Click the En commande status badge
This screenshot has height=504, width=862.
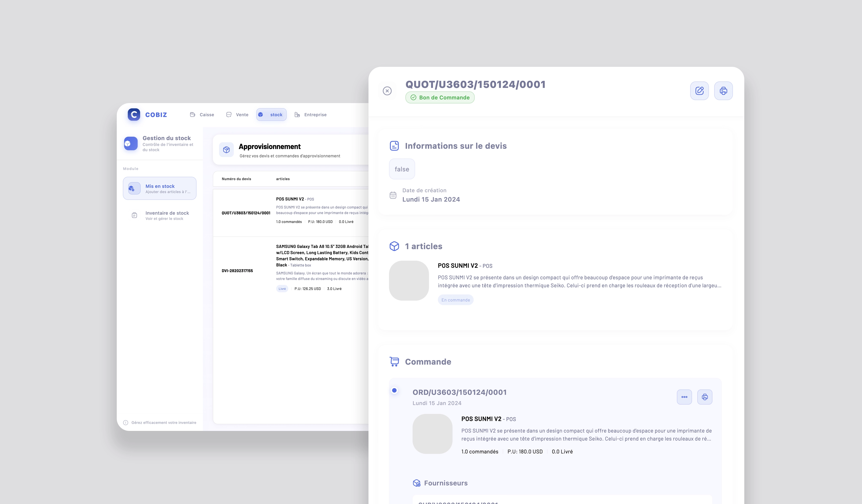tap(456, 300)
